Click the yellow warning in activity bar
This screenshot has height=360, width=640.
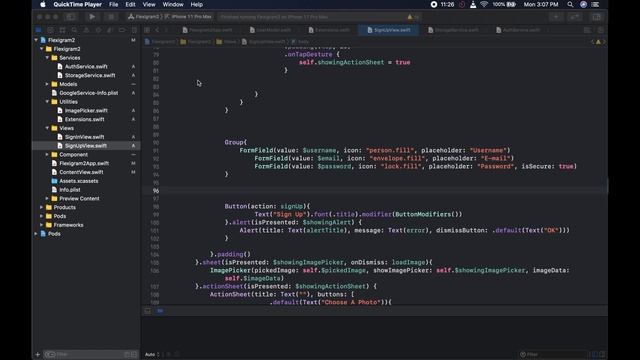(410, 17)
